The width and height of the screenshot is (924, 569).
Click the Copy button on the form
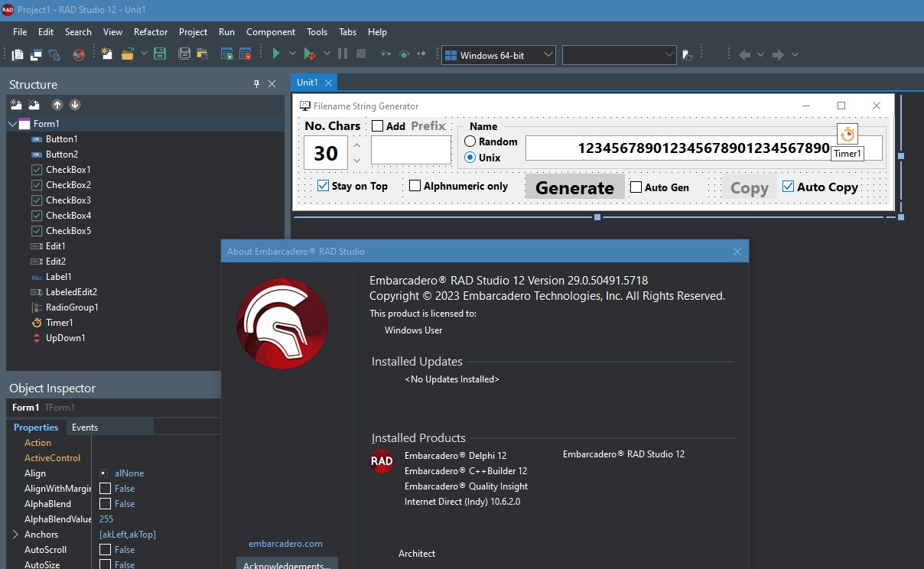[749, 188]
